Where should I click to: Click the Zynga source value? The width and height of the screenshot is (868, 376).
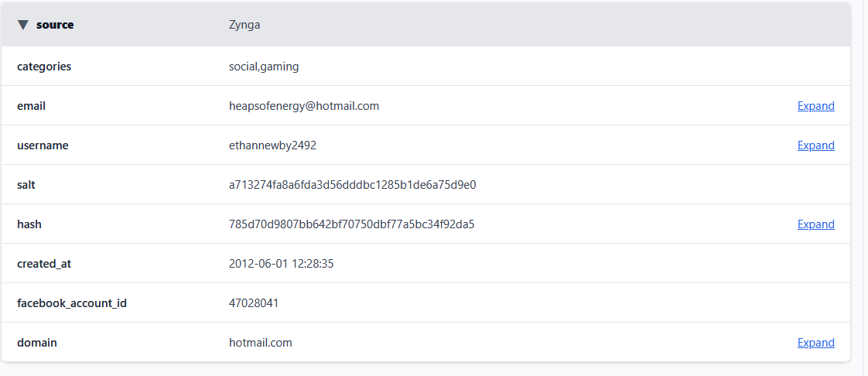point(244,25)
